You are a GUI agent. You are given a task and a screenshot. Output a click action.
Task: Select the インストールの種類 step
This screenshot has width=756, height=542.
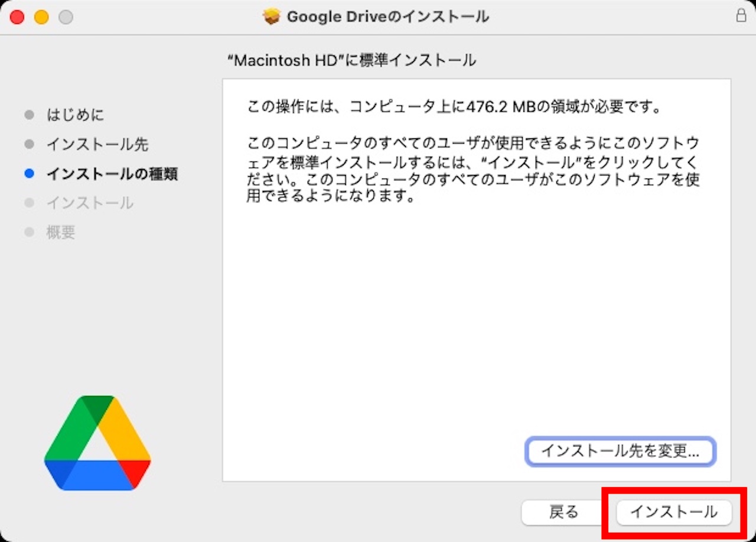click(x=112, y=174)
